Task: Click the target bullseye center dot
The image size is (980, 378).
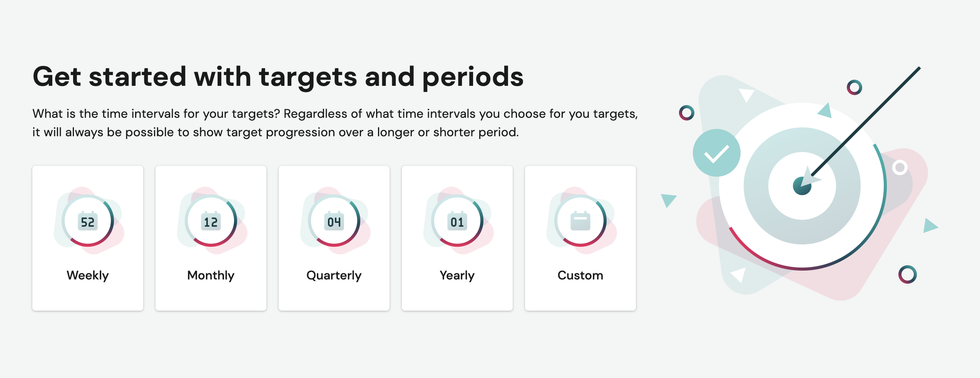Action: click(802, 186)
